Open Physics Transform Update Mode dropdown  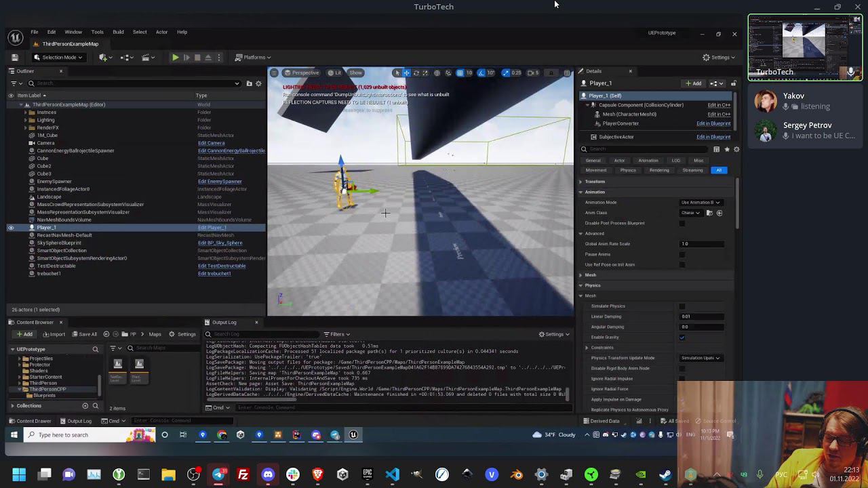pyautogui.click(x=701, y=358)
